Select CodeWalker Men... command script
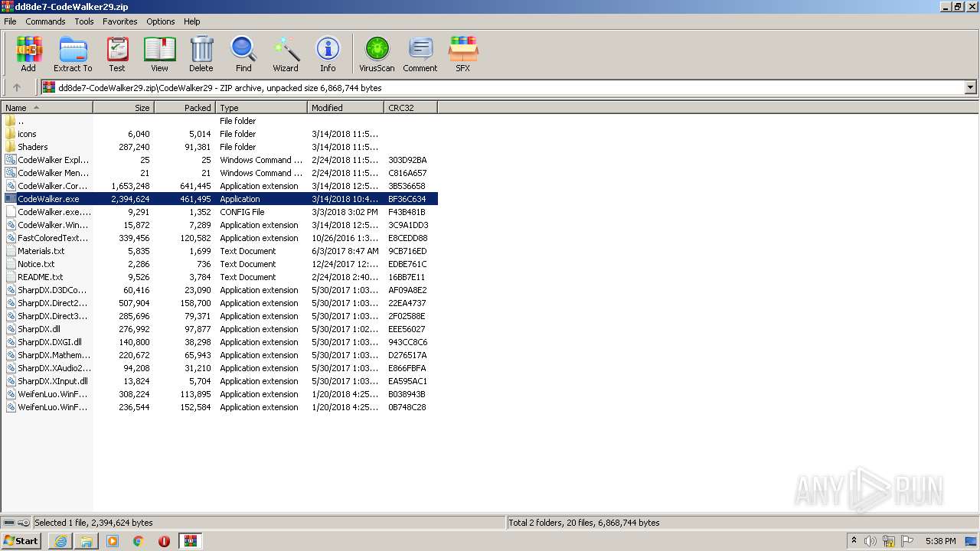Screen dimensions: 980x551 click(220, 173)
